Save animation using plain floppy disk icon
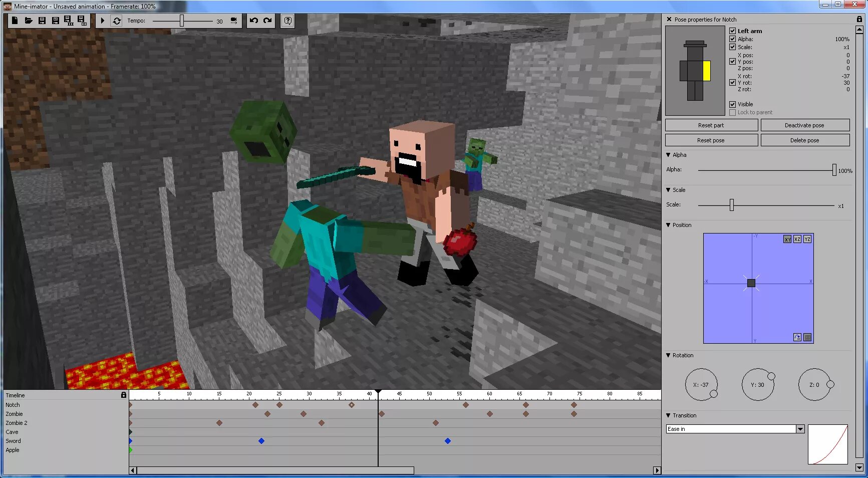The height and width of the screenshot is (478, 868). [42, 21]
